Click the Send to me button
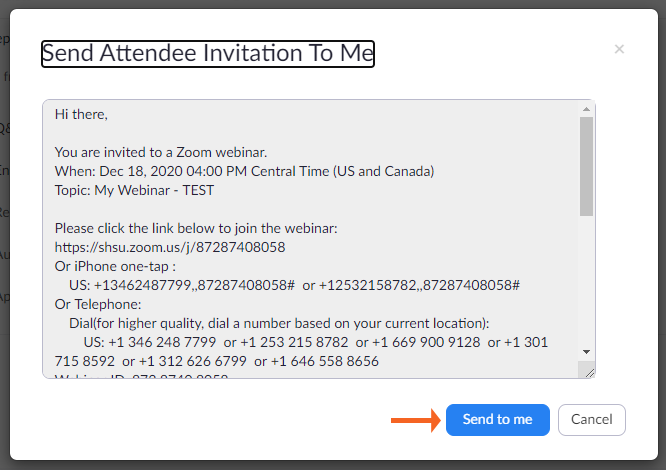This screenshot has height=470, width=666. [498, 420]
